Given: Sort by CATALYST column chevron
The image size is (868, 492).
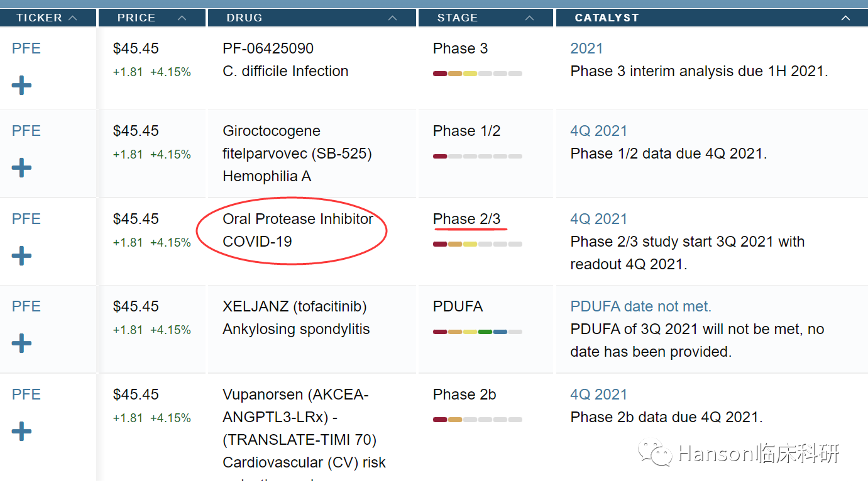Looking at the screenshot, I should click(x=845, y=18).
